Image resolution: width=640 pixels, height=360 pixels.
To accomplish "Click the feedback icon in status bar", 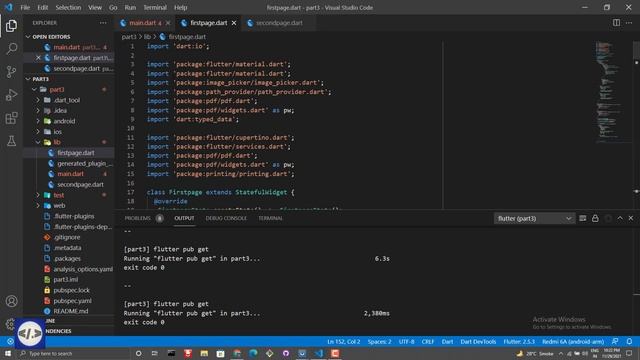I will click(x=615, y=341).
